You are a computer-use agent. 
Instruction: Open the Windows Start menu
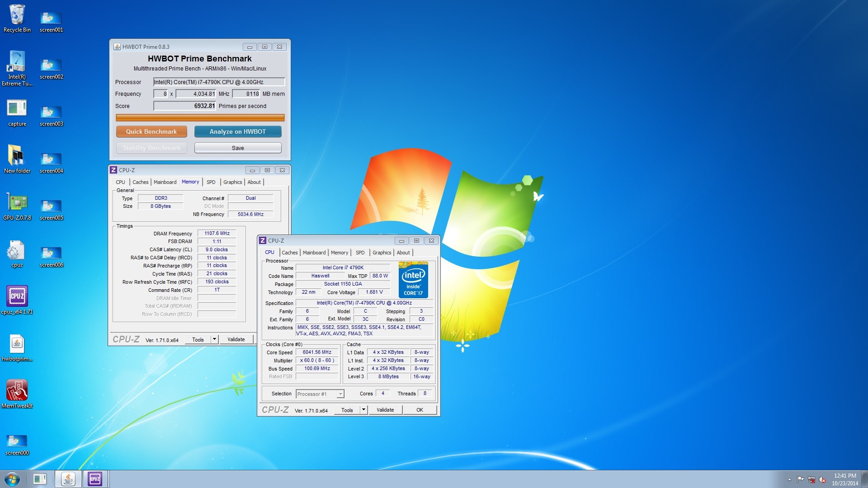[12, 479]
